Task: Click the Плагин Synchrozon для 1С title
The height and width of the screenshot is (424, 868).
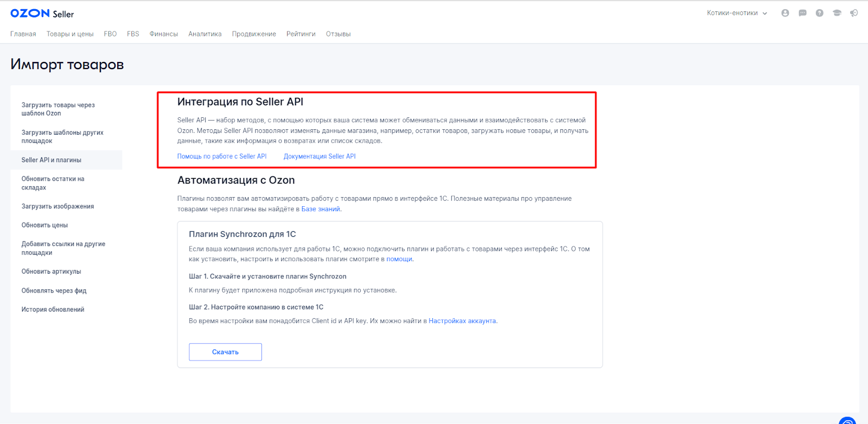Action: click(242, 234)
